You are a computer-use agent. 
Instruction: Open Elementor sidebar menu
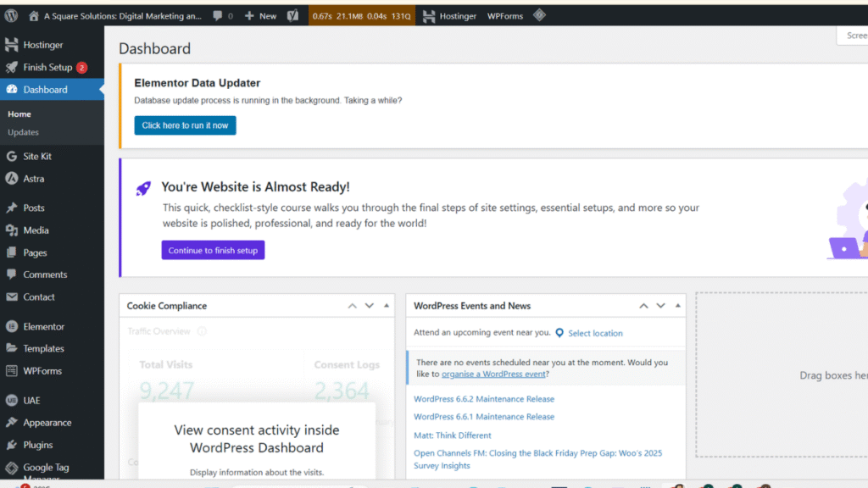pyautogui.click(x=52, y=326)
